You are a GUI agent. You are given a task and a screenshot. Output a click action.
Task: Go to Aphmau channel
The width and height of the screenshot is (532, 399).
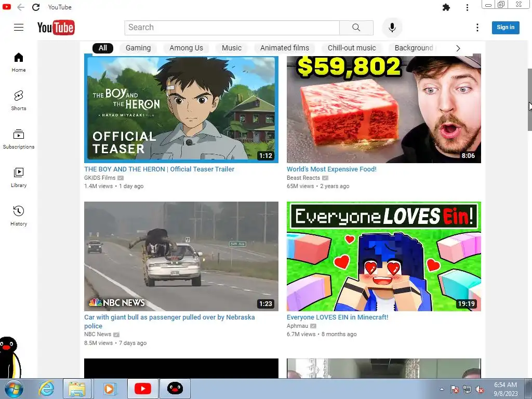297,326
